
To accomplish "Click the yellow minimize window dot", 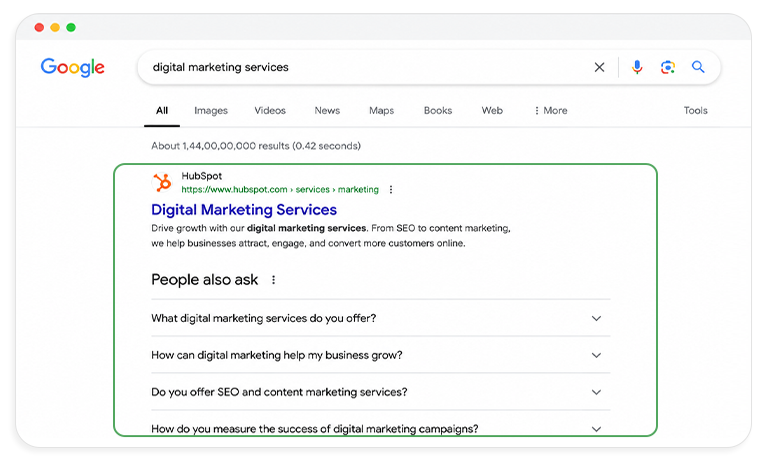I will (55, 27).
